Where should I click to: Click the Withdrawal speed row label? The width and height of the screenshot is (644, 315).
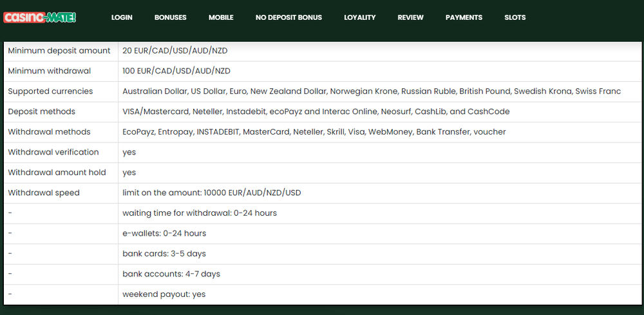coord(44,193)
